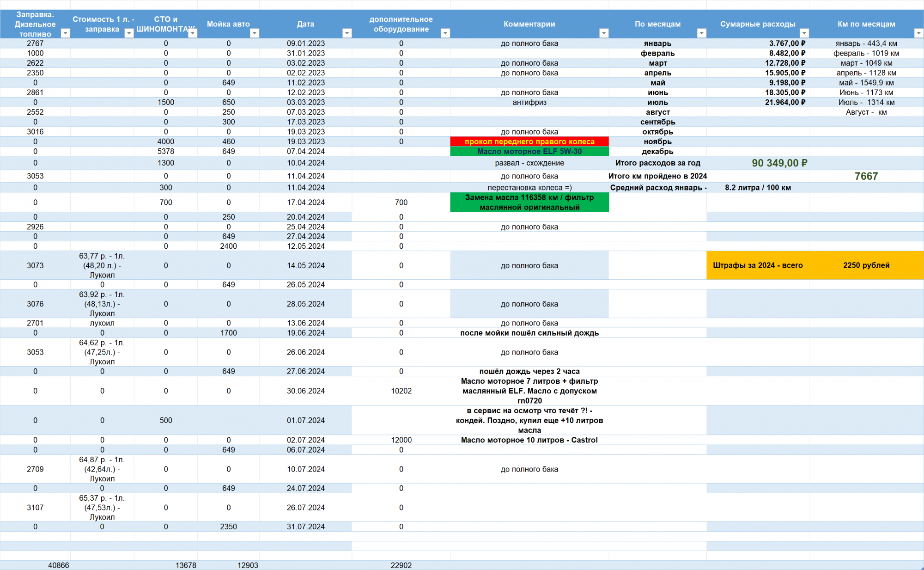Open filter dropdown for Стоимость 1 л. column
This screenshot has width=924, height=570.
(x=129, y=33)
